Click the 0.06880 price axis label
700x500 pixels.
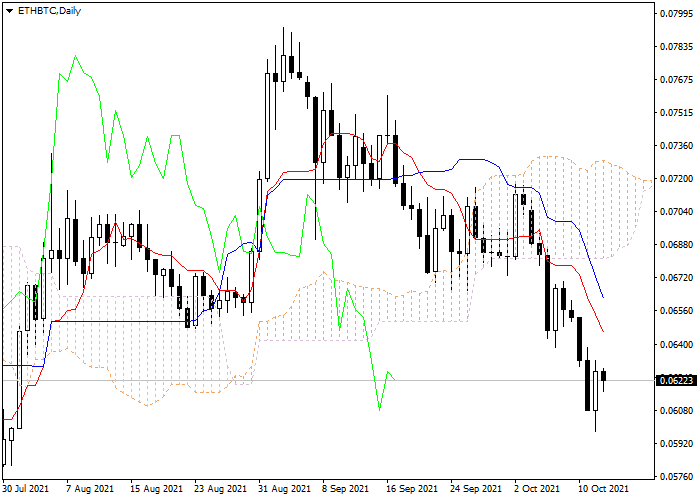click(676, 245)
